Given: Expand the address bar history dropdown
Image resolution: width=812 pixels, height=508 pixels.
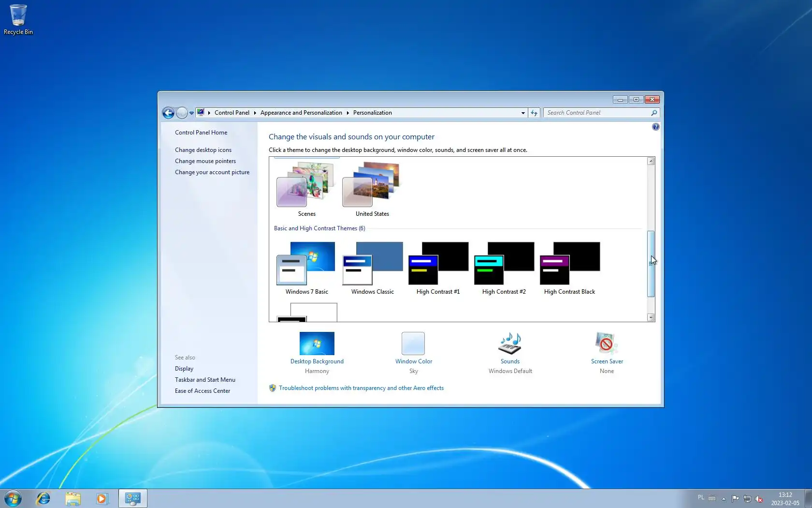Looking at the screenshot, I should [x=522, y=113].
